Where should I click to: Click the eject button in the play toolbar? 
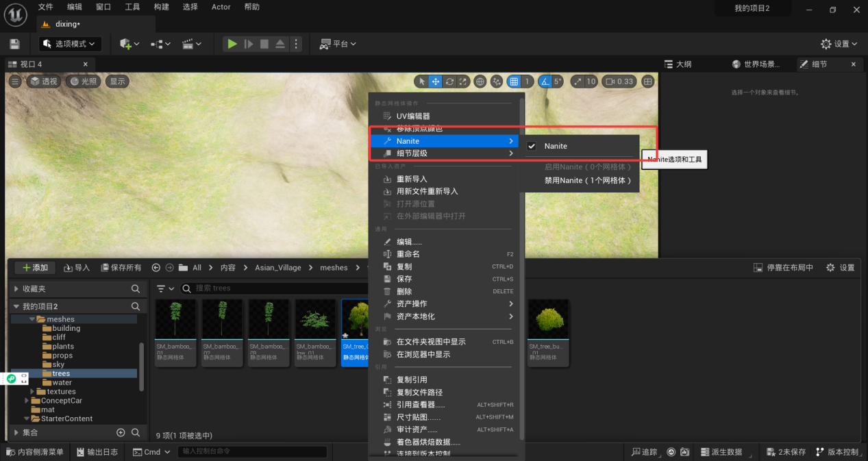[x=280, y=44]
